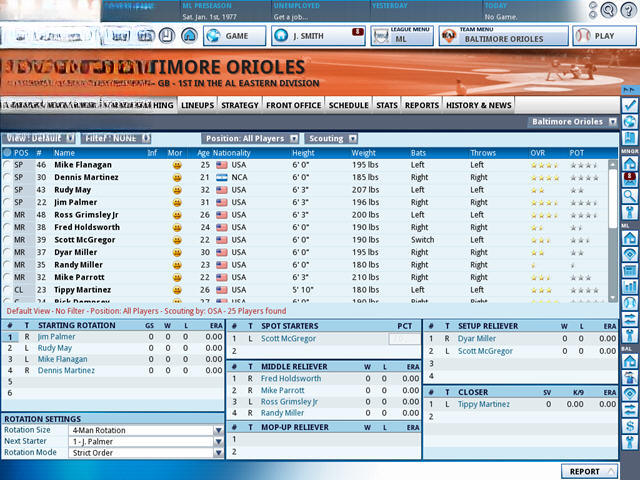Click the eye icon under ML section
Screen dimensions: 640x480
pyautogui.click(x=630, y=254)
